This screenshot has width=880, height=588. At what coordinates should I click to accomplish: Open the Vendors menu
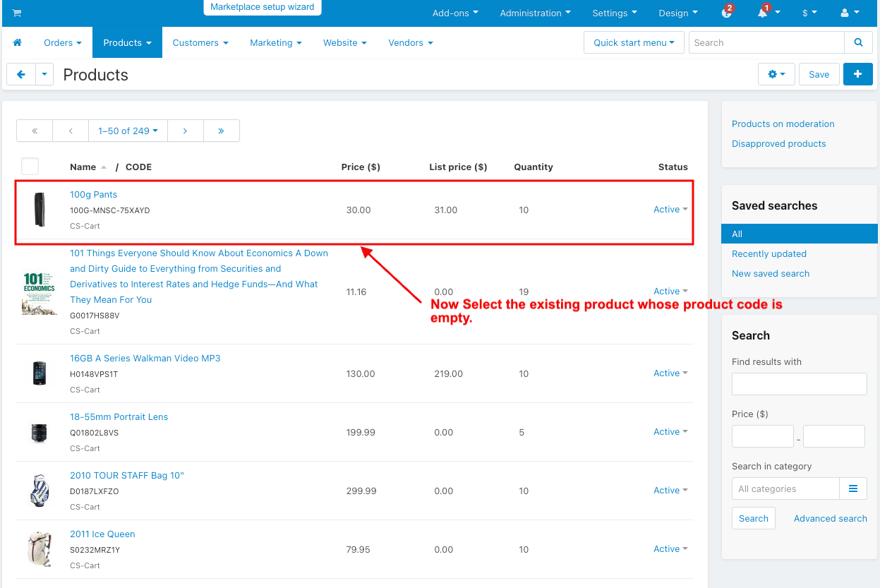411,42
